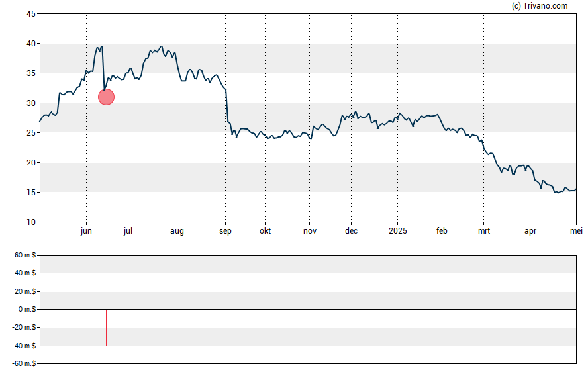The height and width of the screenshot is (374, 588).
Task: Click the '20 m.$' volume axis label
Action: coord(25,291)
